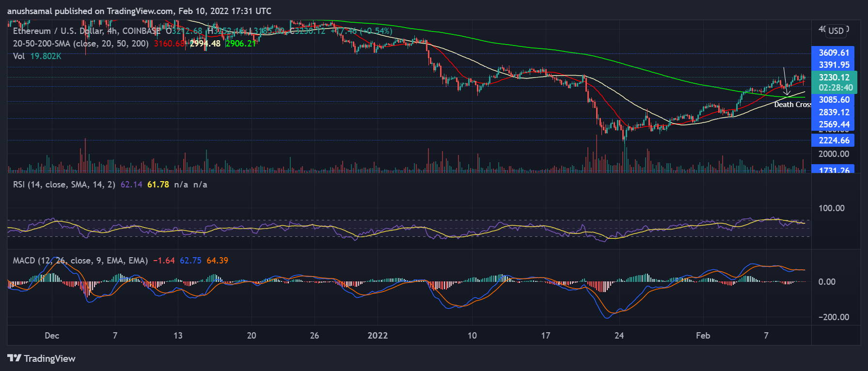The height and width of the screenshot is (371, 868).
Task: Click the 26 date on time axis
Action: pyautogui.click(x=315, y=336)
